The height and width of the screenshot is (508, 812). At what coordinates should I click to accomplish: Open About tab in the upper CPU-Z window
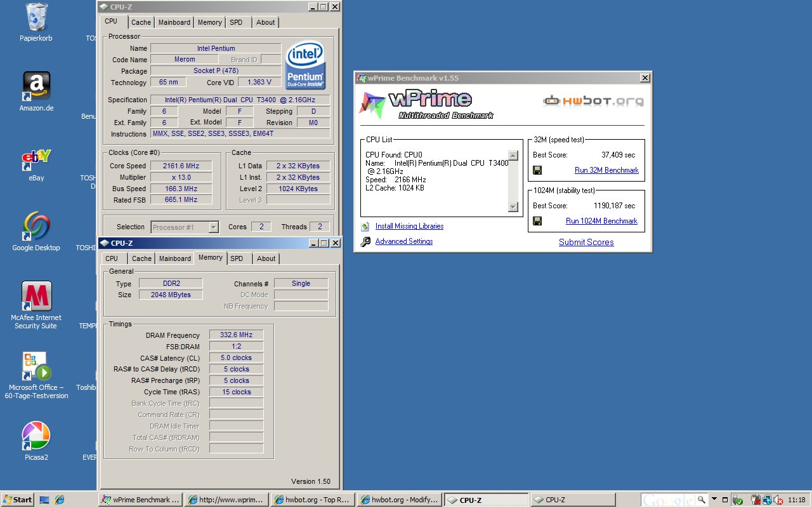tap(266, 22)
